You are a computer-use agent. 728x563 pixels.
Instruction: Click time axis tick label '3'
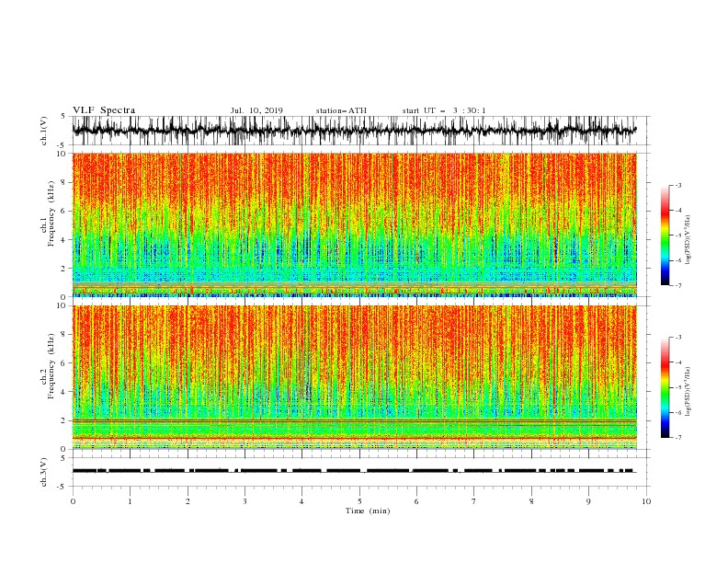tap(245, 501)
